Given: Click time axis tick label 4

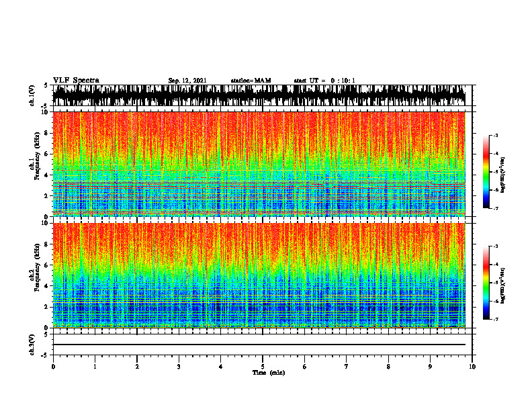Looking at the screenshot, I should 221,367.
